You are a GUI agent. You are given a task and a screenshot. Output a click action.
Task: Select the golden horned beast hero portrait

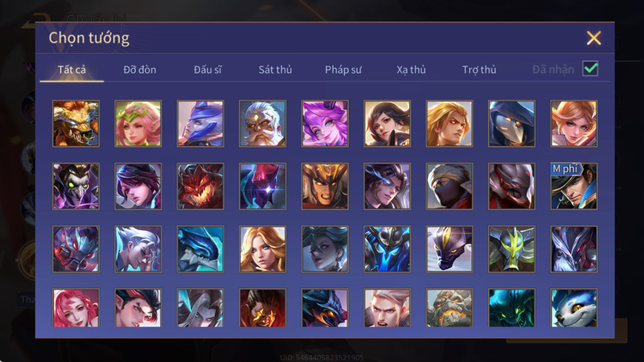pos(76,123)
